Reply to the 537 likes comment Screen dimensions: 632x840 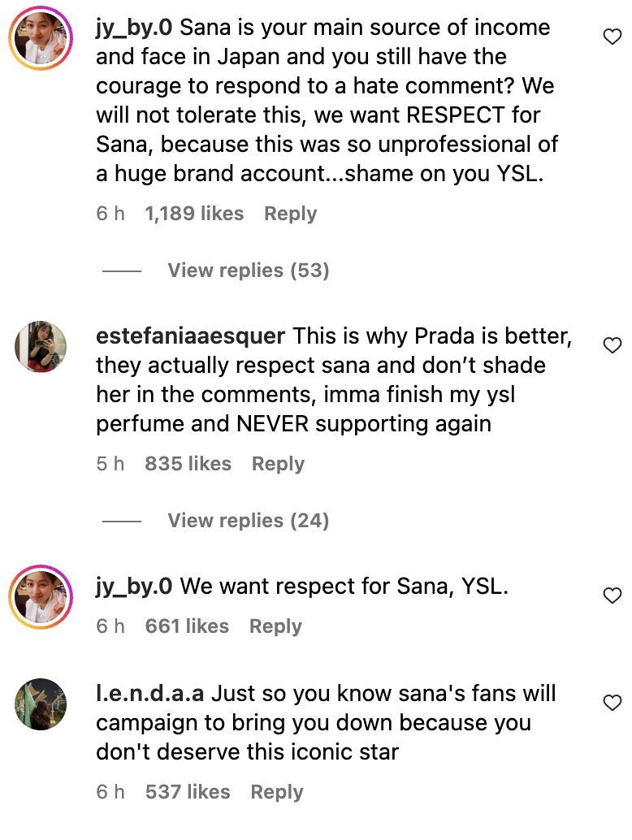pyautogui.click(x=276, y=792)
